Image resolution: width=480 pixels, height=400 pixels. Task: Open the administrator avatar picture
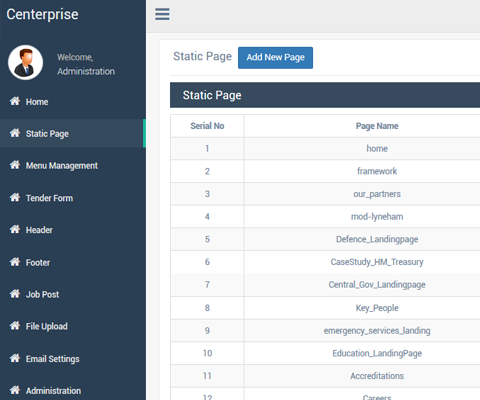click(25, 62)
